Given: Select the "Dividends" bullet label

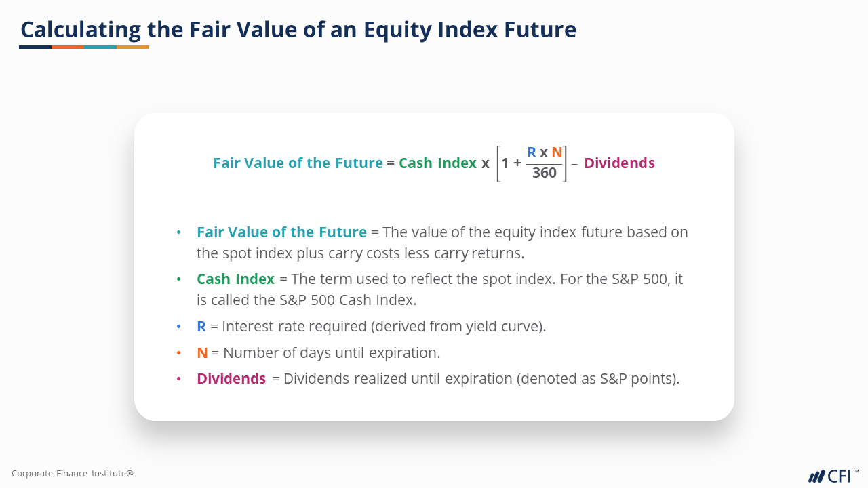Looking at the screenshot, I should [x=231, y=379].
